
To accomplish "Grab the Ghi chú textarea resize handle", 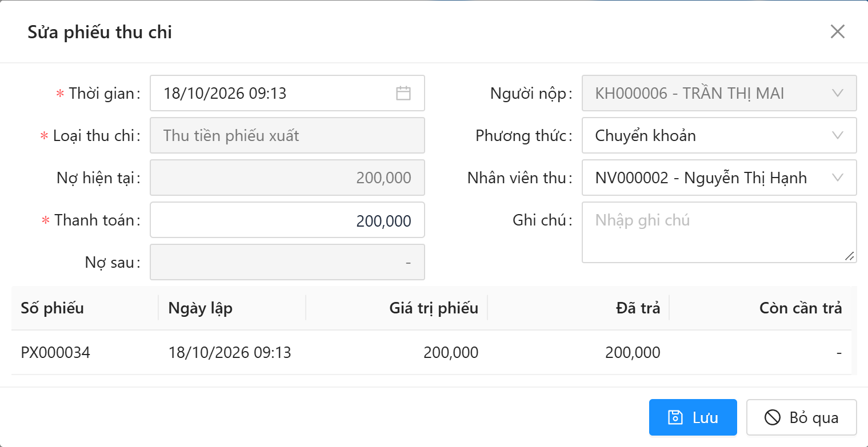I will 850,256.
